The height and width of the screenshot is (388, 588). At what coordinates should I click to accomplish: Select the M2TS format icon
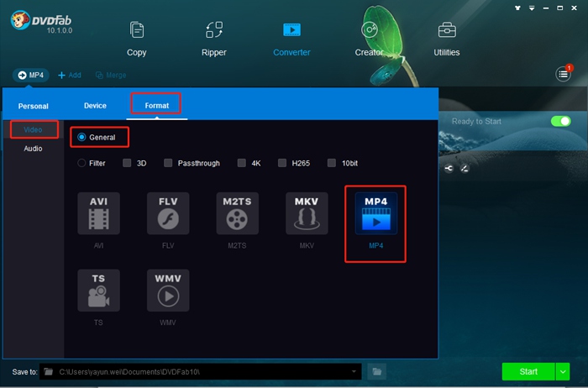(x=238, y=213)
